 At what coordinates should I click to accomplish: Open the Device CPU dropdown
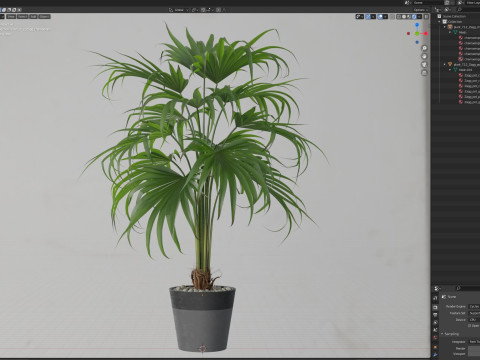[x=474, y=320]
